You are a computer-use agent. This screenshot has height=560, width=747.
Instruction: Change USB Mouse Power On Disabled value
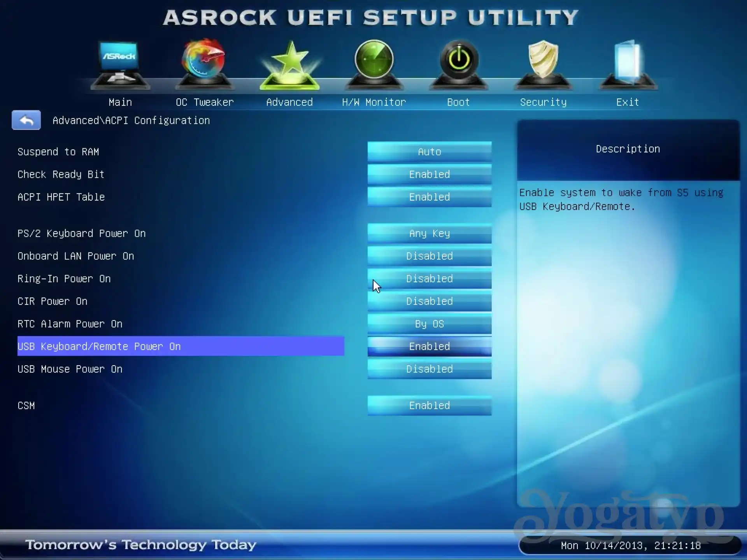430,369
